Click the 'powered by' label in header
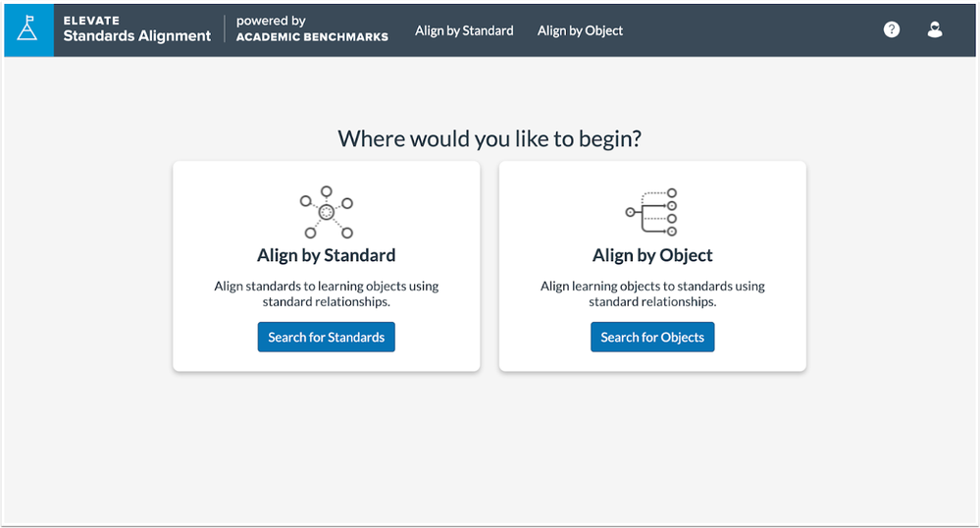The width and height of the screenshot is (980, 528). 271,21
